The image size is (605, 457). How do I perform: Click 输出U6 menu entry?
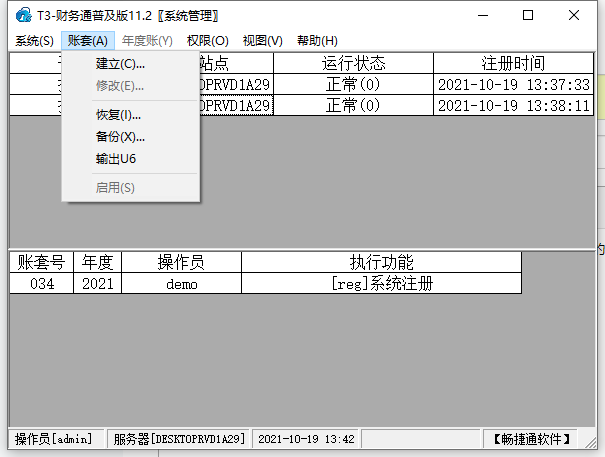coord(131,159)
